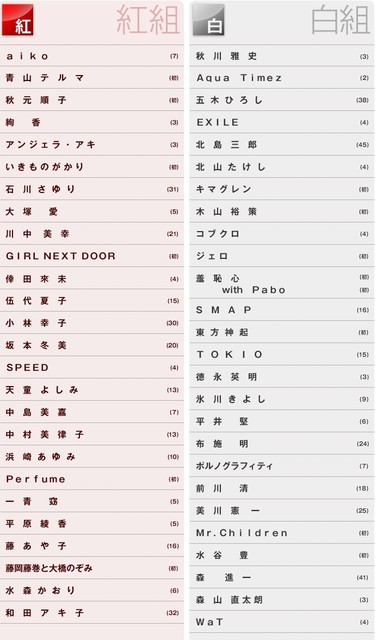Open the with Pabo entry
Viewport: 377px width, 640px height.
click(x=282, y=283)
